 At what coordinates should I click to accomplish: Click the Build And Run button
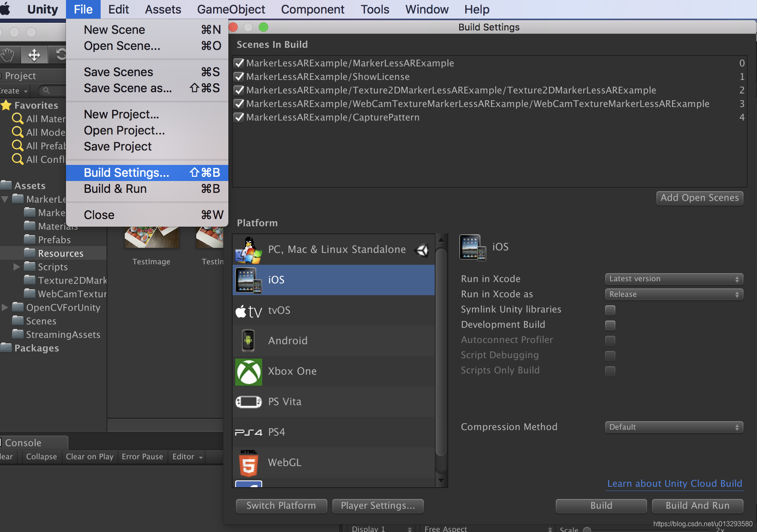697,506
